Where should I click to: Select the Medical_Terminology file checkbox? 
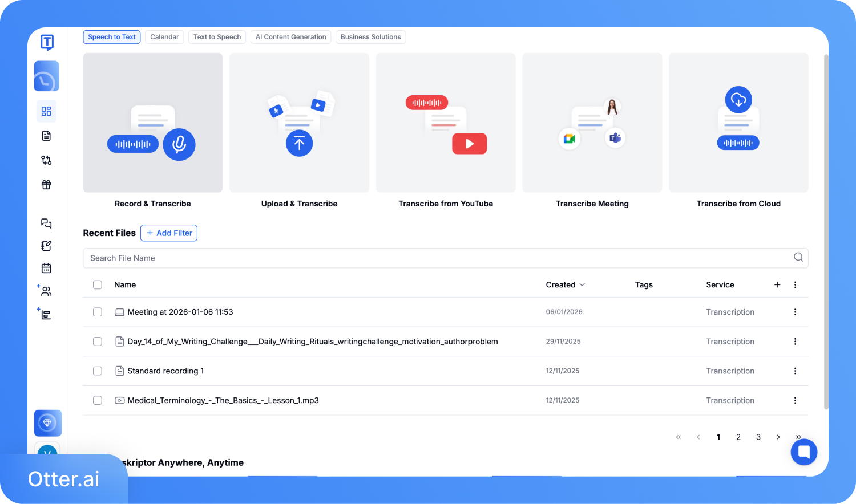pos(98,400)
